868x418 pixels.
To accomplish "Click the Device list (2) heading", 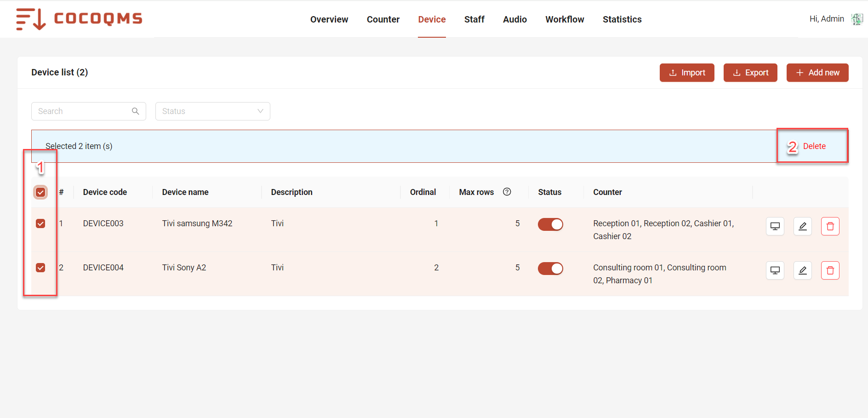I will tap(60, 72).
